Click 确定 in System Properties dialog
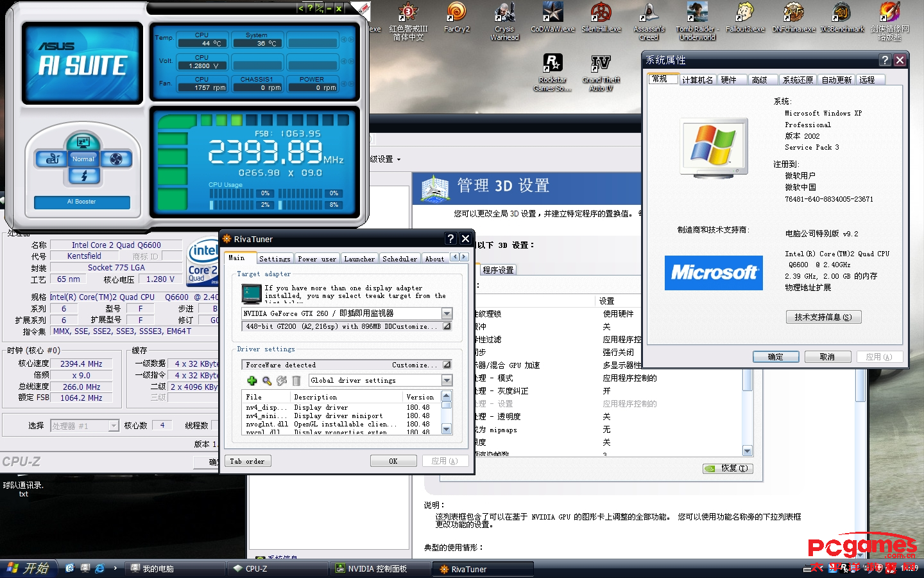Screen dimensions: 924x578 (776, 357)
